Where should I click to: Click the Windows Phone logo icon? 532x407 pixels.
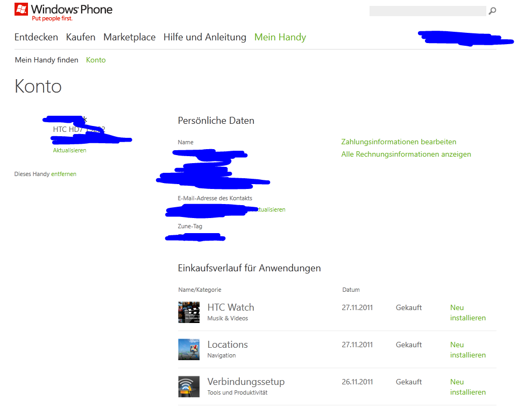(21, 10)
